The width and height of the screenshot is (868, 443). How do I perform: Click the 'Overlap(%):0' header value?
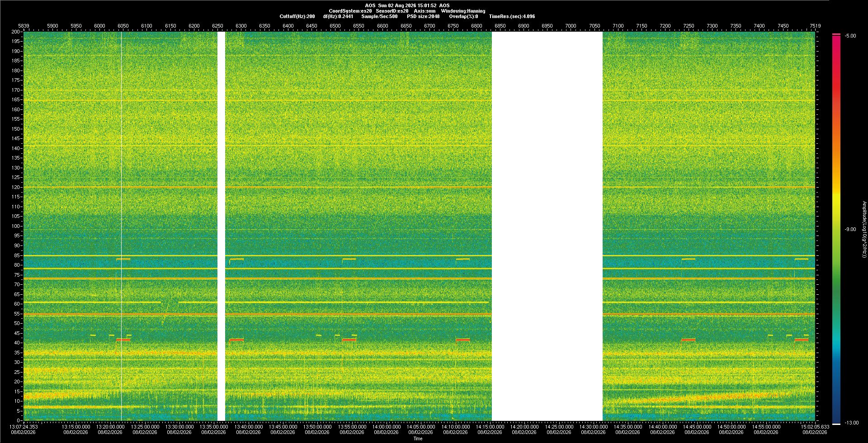point(463,16)
